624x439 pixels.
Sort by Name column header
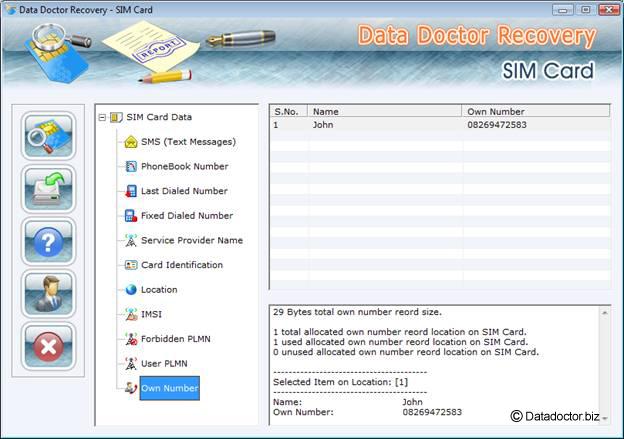point(384,111)
